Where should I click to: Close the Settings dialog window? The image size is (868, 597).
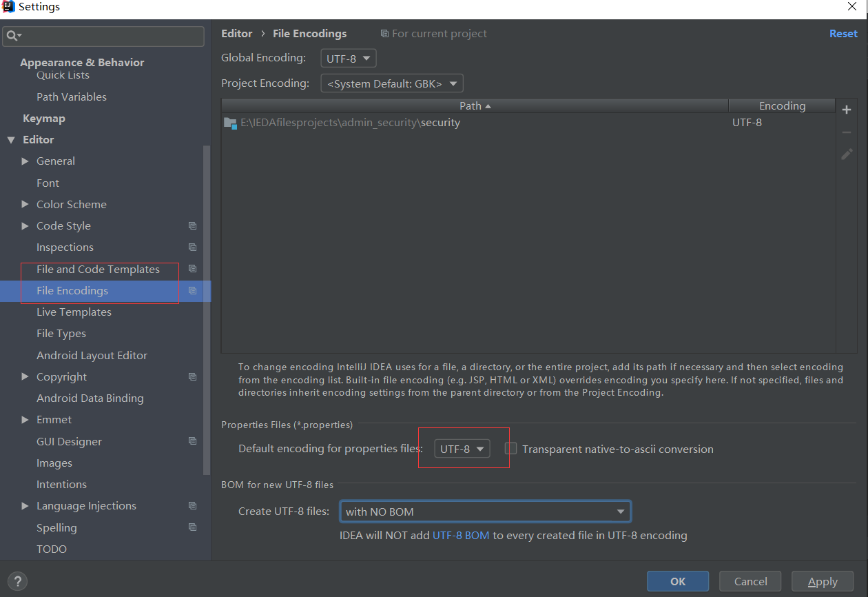tap(851, 7)
